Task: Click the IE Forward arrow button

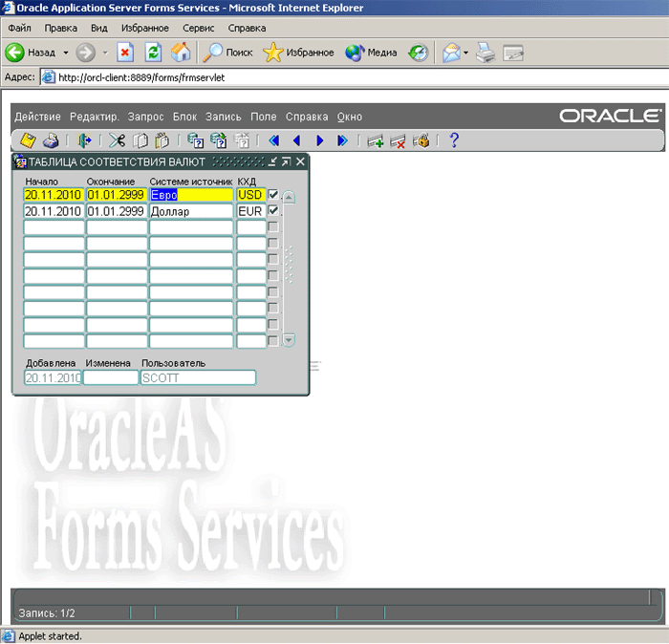Action: (85, 53)
